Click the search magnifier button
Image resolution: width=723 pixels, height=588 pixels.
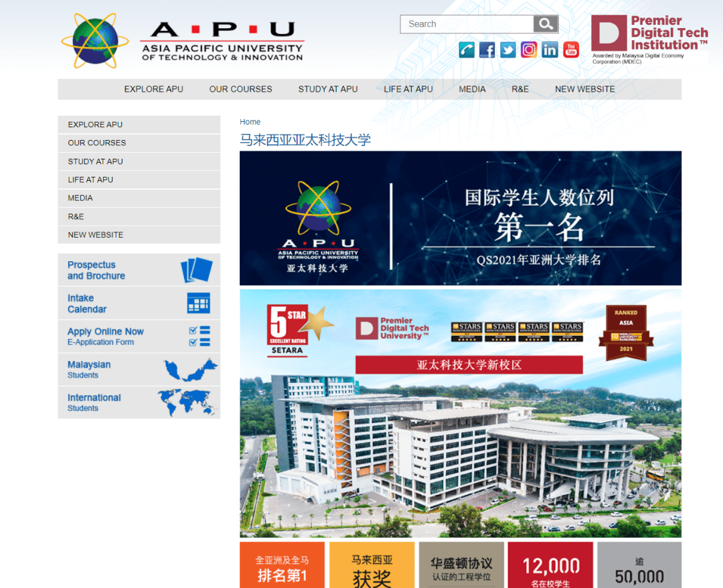[x=546, y=24]
